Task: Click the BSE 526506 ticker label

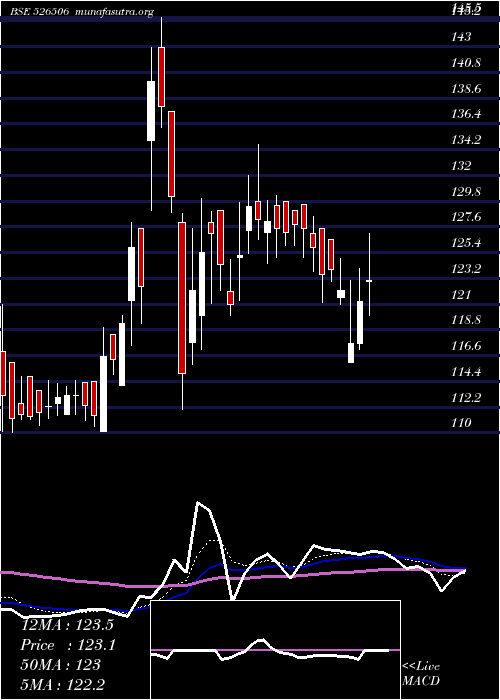Action: pyautogui.click(x=39, y=12)
